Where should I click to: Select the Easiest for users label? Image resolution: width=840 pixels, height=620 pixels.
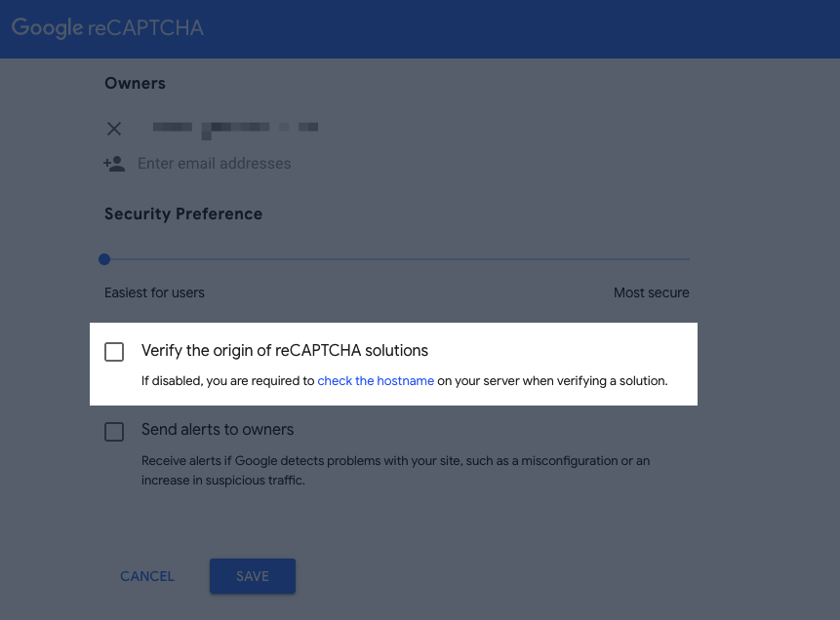tap(154, 292)
